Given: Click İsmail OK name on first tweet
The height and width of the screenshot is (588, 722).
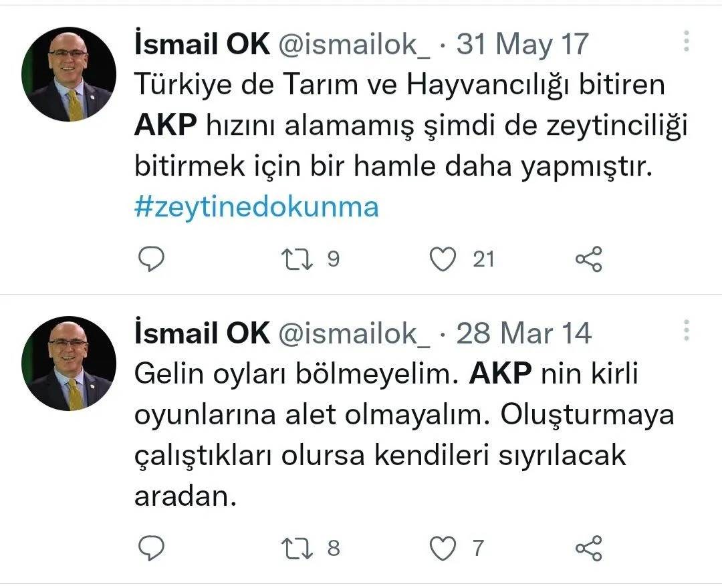Looking at the screenshot, I should (202, 45).
